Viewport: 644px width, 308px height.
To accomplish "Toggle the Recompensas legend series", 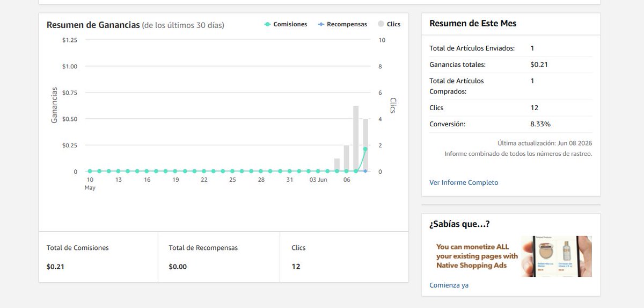I will click(x=342, y=24).
